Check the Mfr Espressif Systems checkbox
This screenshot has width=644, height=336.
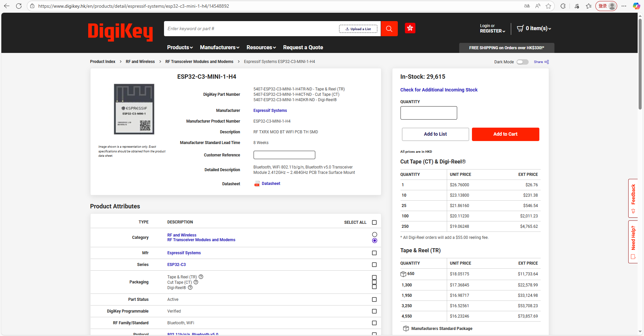point(374,253)
